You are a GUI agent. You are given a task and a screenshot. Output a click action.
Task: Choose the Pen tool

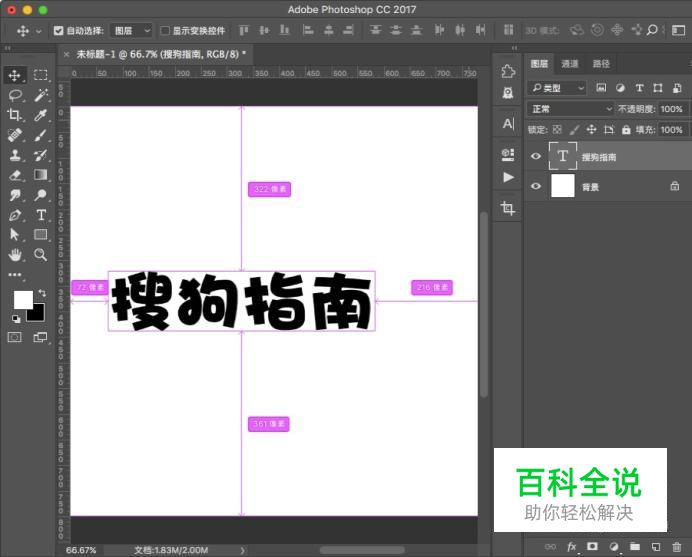15,215
